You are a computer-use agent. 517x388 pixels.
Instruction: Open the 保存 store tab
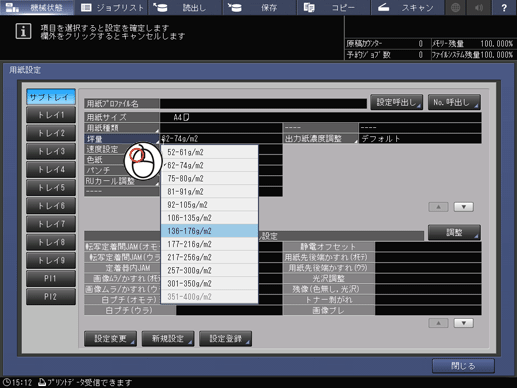[260, 7]
